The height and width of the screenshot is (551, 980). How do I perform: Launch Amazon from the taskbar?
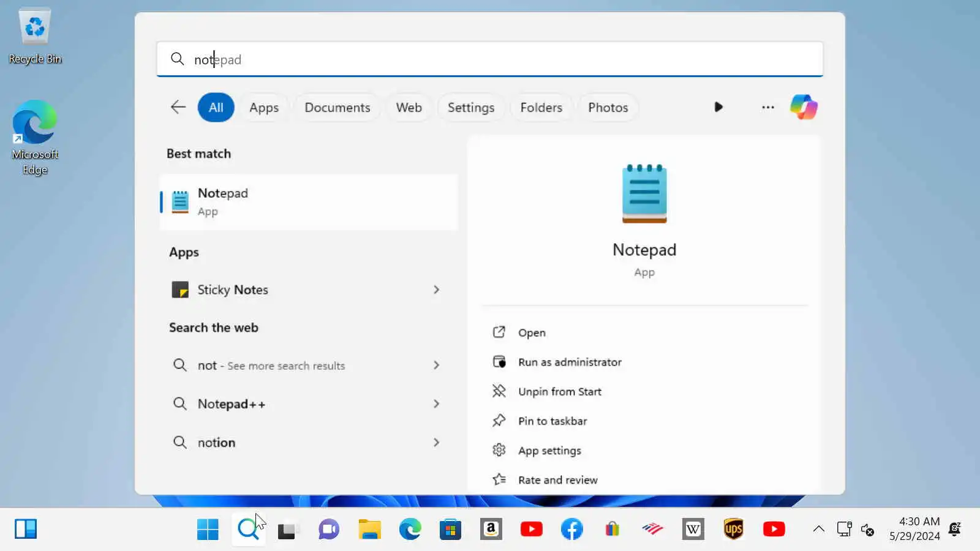point(491,529)
